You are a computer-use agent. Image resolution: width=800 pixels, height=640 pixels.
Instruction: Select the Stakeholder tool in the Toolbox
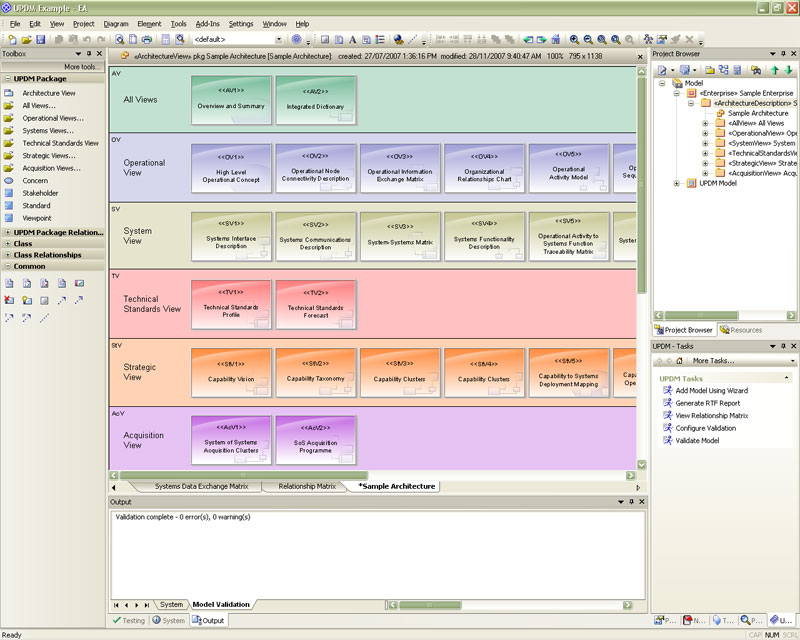[40, 193]
